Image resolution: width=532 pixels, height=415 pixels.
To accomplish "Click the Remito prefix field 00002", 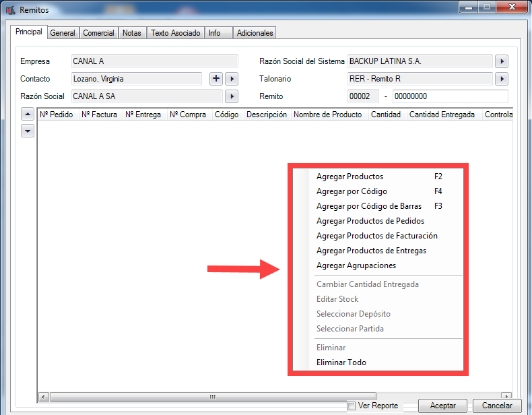I will coord(363,96).
